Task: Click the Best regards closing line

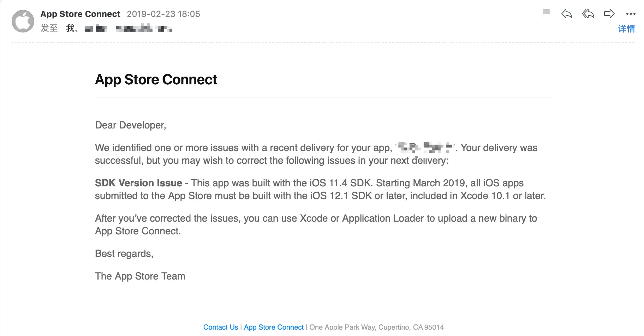Action: click(124, 254)
